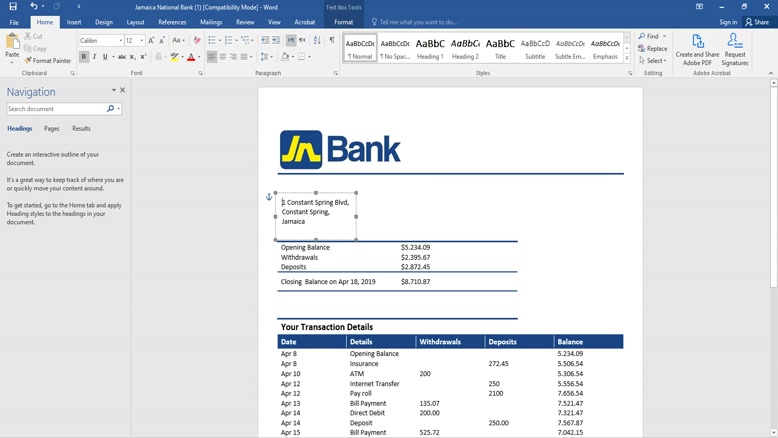The height and width of the screenshot is (438, 778).
Task: Click the Format Painter tool
Action: (x=48, y=61)
